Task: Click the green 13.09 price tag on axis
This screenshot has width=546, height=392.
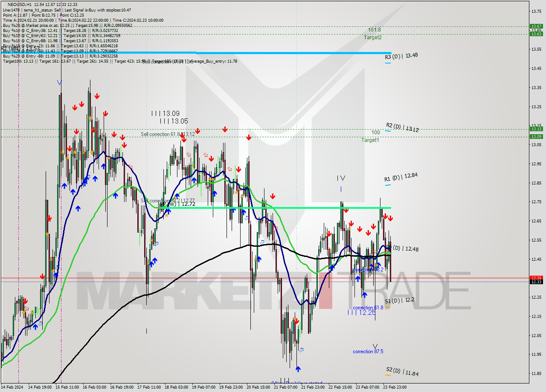Action: pyautogui.click(x=536, y=136)
